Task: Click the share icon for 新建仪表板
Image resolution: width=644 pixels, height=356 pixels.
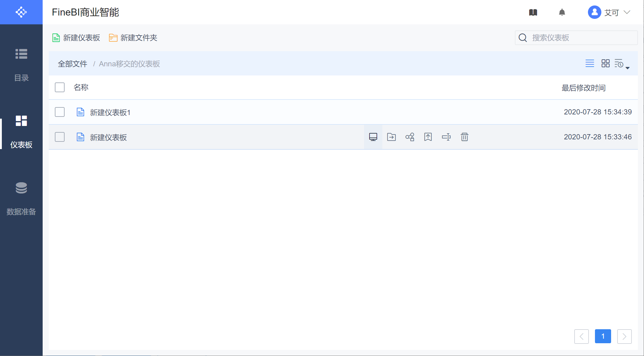Action: point(409,137)
